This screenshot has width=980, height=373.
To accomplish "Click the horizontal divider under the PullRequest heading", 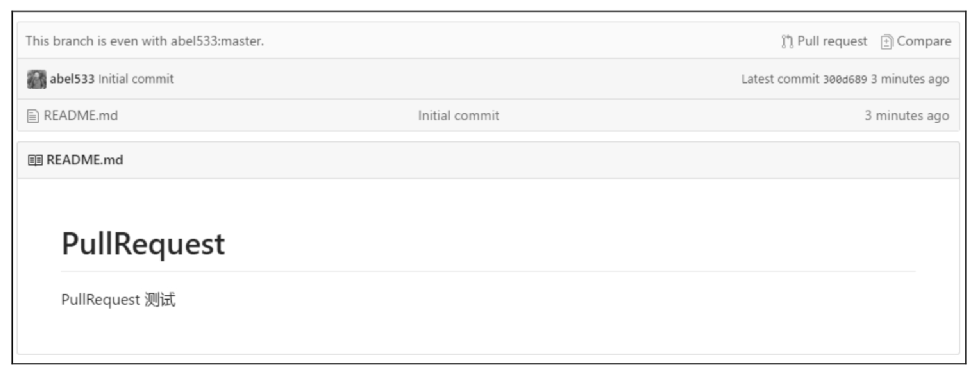I will click(x=488, y=272).
